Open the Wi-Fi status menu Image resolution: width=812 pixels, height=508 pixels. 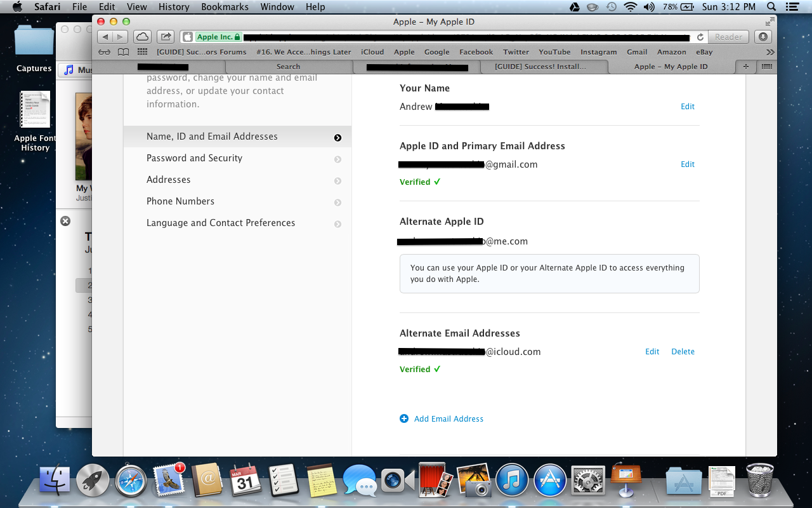[630, 7]
